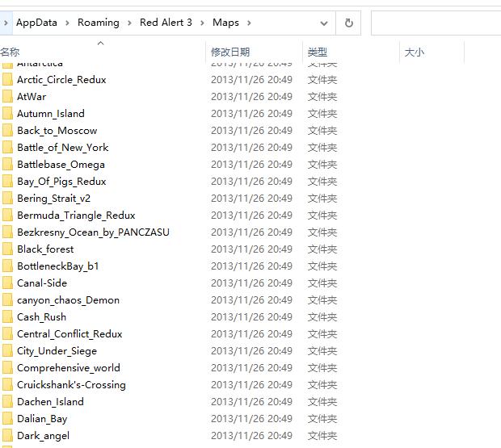501x448 pixels.
Task: Expand the chevron after Roaming in path
Action: click(128, 23)
